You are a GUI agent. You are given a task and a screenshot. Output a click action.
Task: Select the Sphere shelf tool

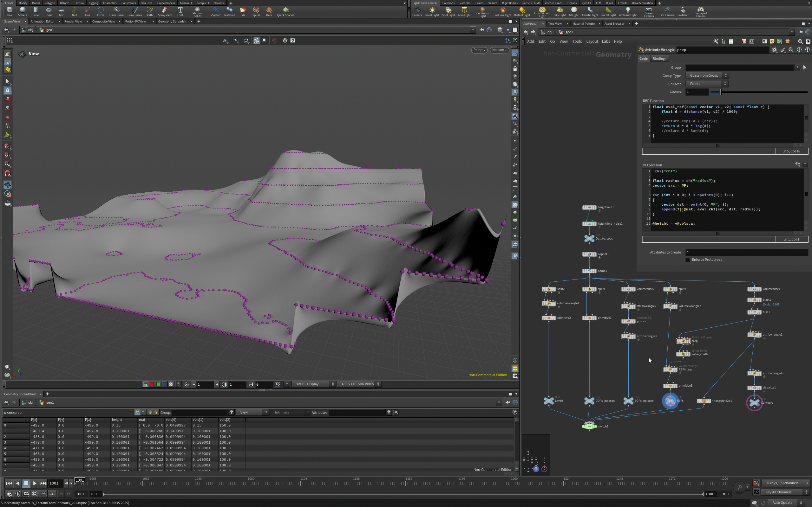23,11
